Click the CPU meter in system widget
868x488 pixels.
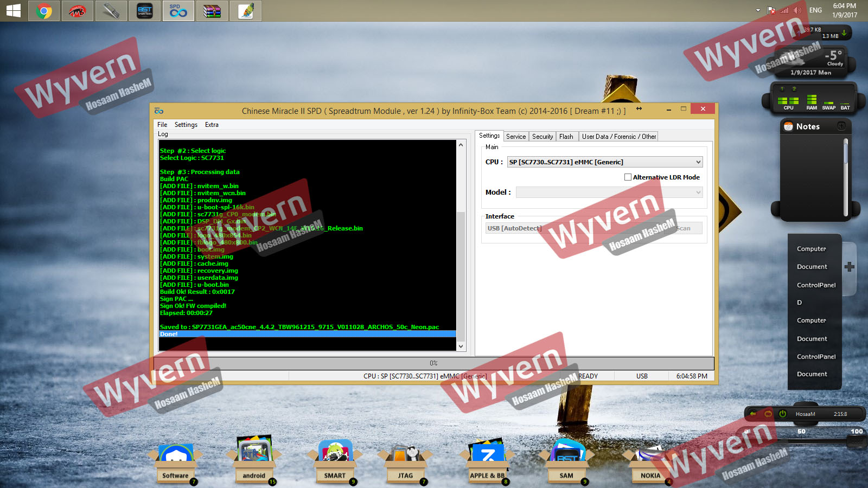(788, 101)
